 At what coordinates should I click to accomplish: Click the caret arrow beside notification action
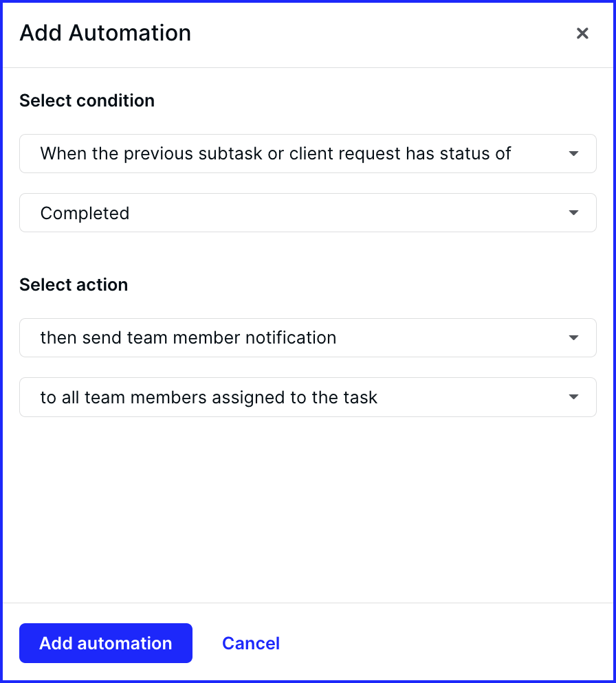(x=573, y=337)
